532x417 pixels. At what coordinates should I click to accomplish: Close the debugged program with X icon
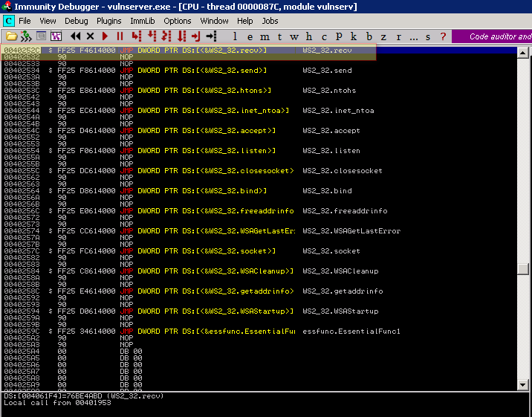90,36
